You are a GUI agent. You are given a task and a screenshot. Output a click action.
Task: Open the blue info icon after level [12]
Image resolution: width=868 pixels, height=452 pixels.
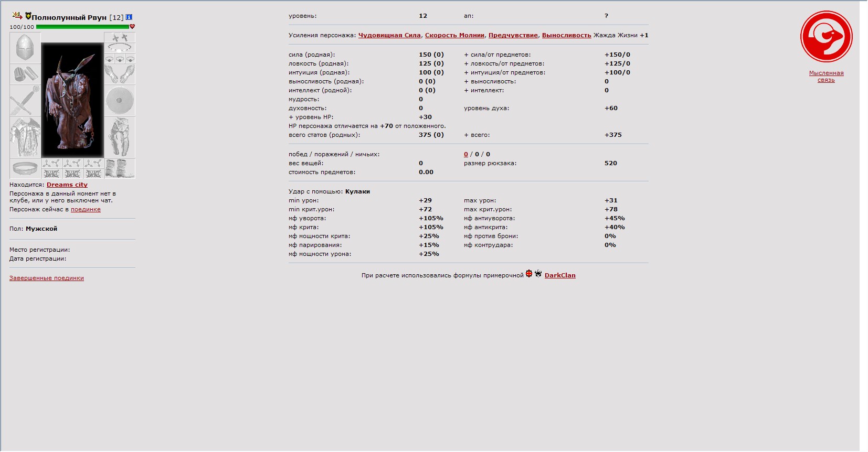[x=129, y=17]
